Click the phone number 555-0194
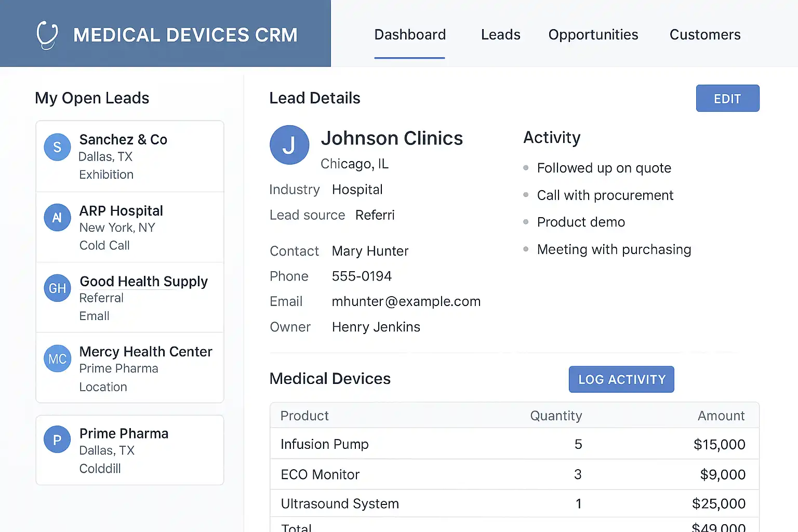The height and width of the screenshot is (532, 798). 362,276
